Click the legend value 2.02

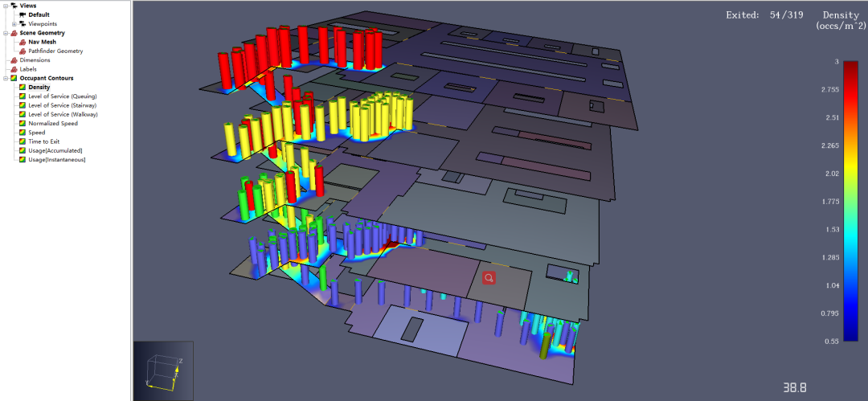point(832,174)
